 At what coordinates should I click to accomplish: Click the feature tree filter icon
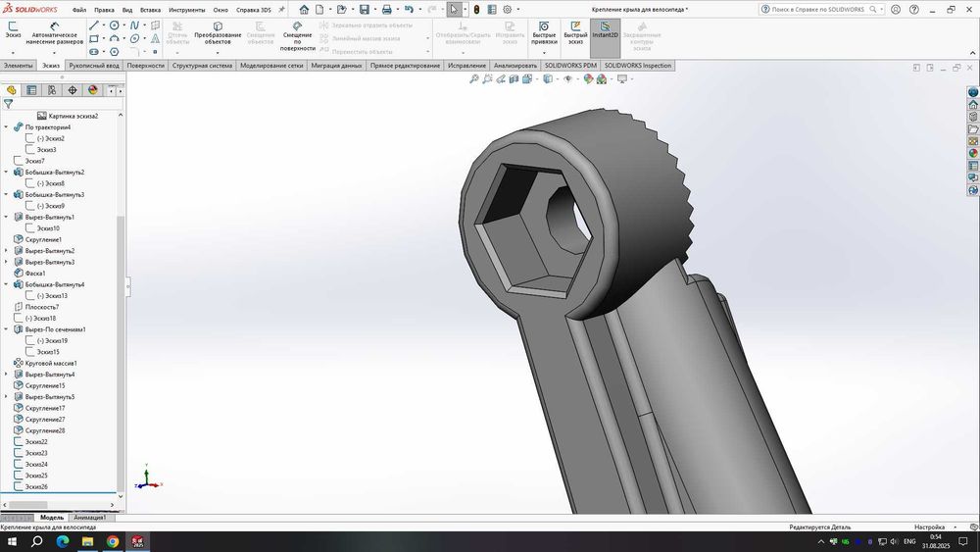[x=8, y=104]
